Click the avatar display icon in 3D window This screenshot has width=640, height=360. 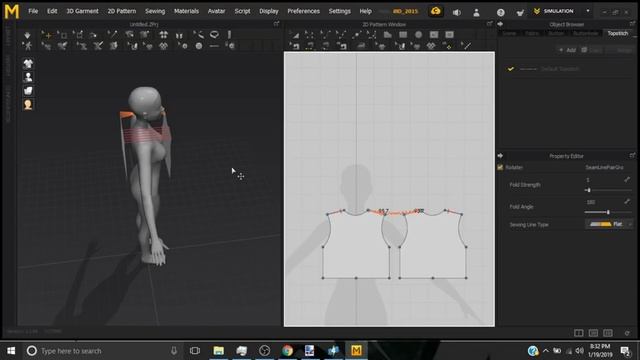click(28, 77)
